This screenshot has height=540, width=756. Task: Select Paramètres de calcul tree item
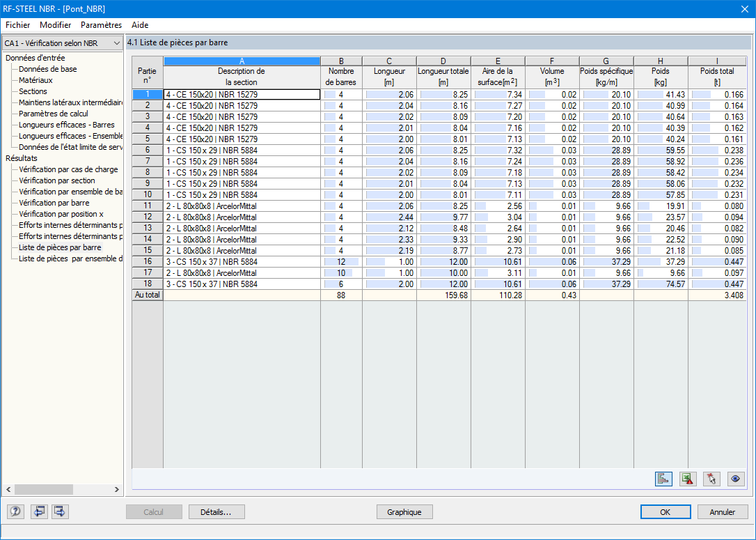[x=54, y=114]
